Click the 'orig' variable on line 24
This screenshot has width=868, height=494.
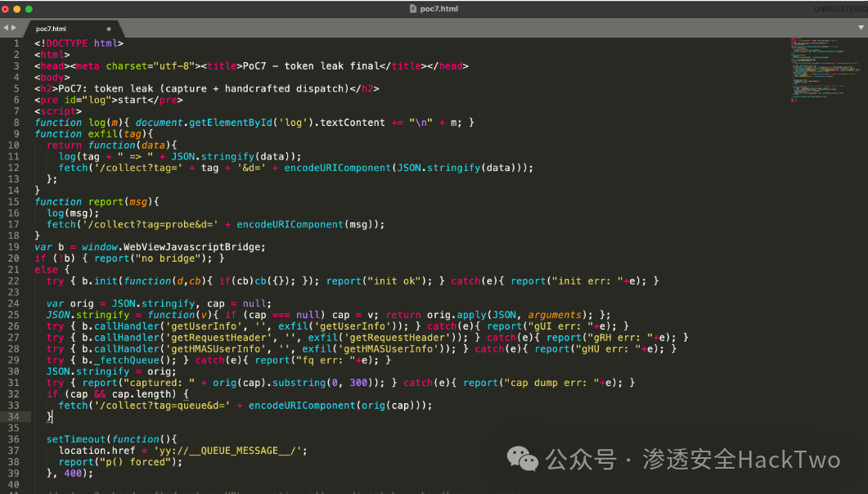[x=82, y=303]
